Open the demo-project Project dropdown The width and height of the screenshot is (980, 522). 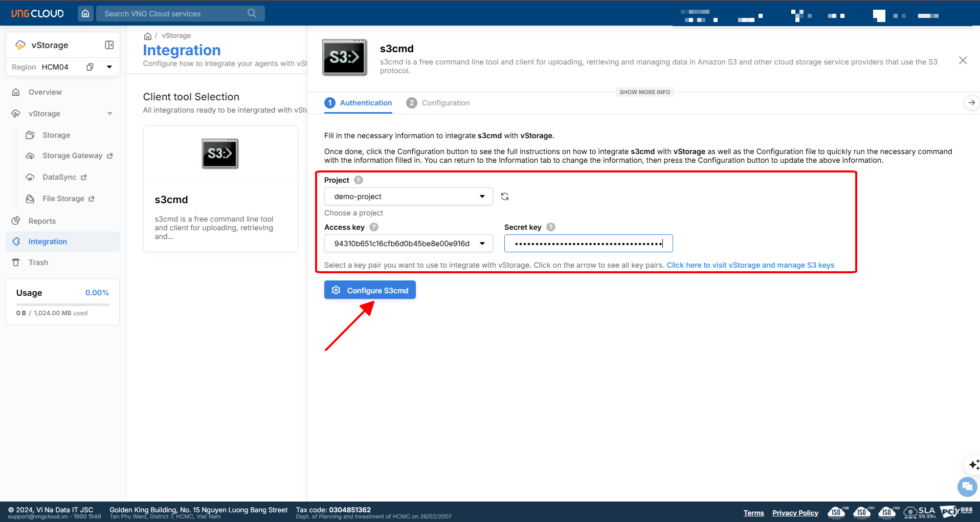408,197
